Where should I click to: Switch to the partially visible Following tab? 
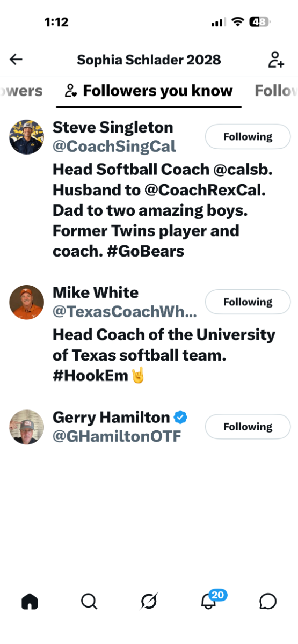276,91
